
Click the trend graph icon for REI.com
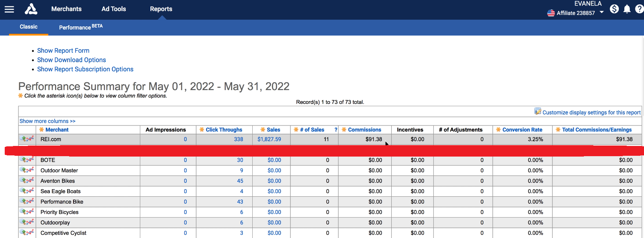click(x=30, y=138)
